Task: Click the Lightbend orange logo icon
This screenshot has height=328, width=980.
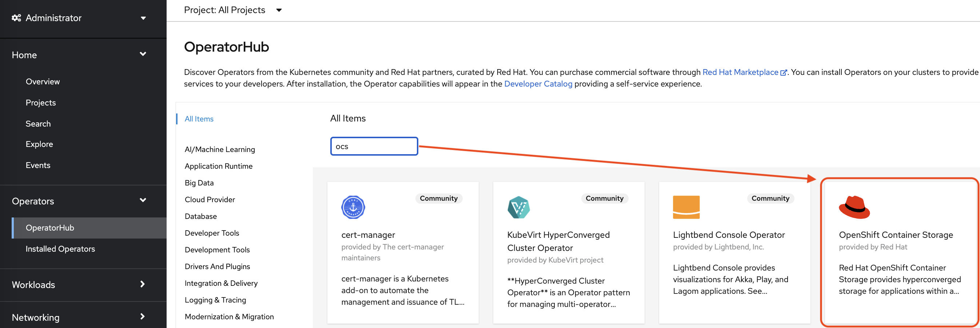Action: pos(686,207)
